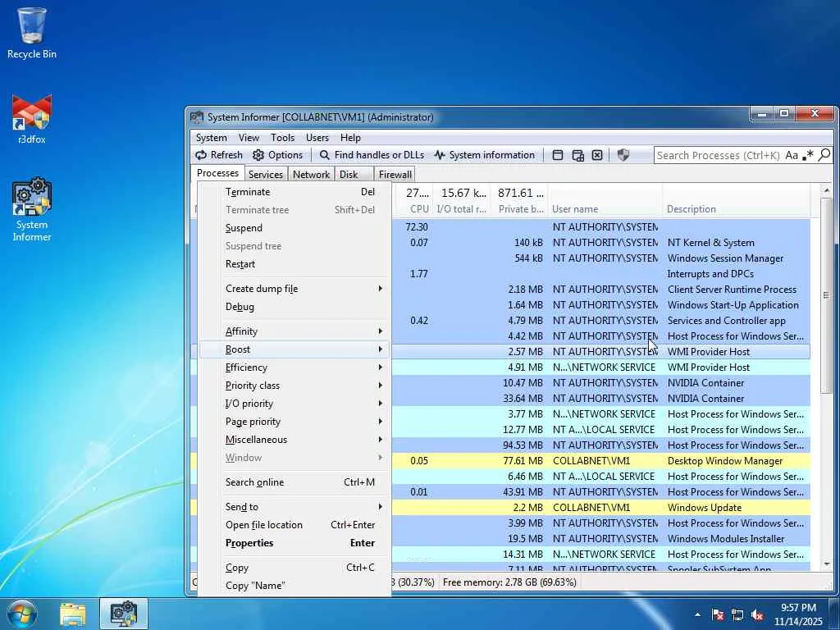Image resolution: width=840 pixels, height=630 pixels.
Task: Choose Debug from the context menu
Action: (x=294, y=307)
